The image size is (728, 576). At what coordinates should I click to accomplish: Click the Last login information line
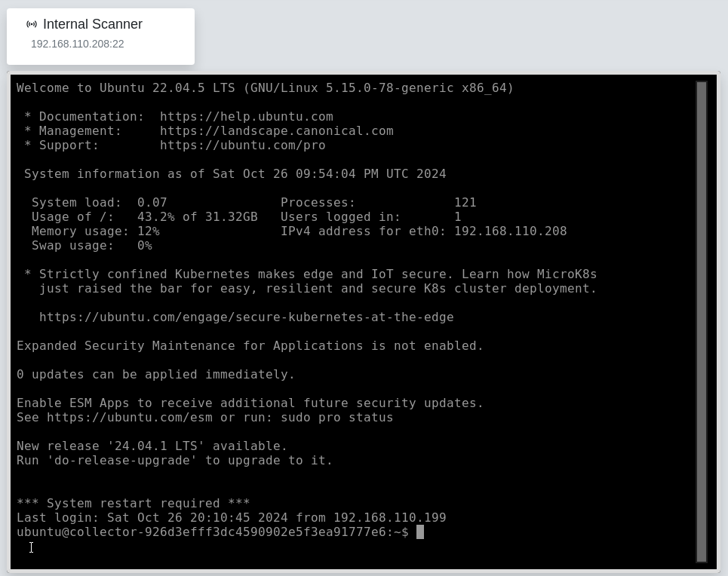point(232,517)
